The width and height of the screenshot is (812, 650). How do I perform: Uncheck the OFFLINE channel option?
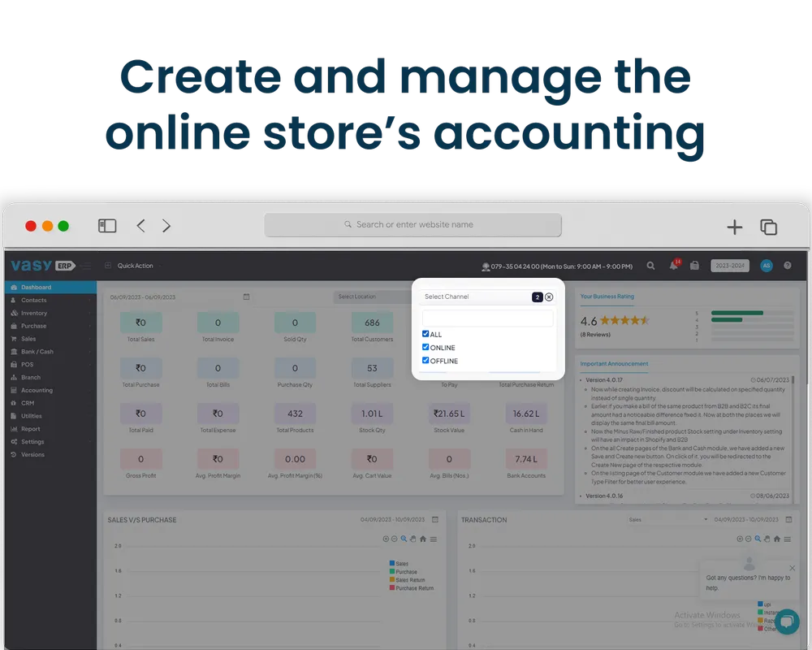(x=425, y=361)
